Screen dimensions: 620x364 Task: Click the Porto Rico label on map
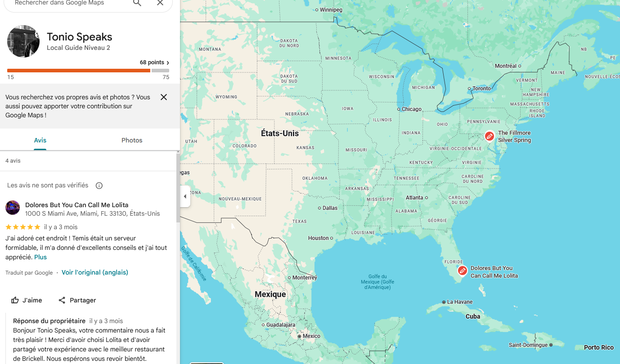point(599,347)
